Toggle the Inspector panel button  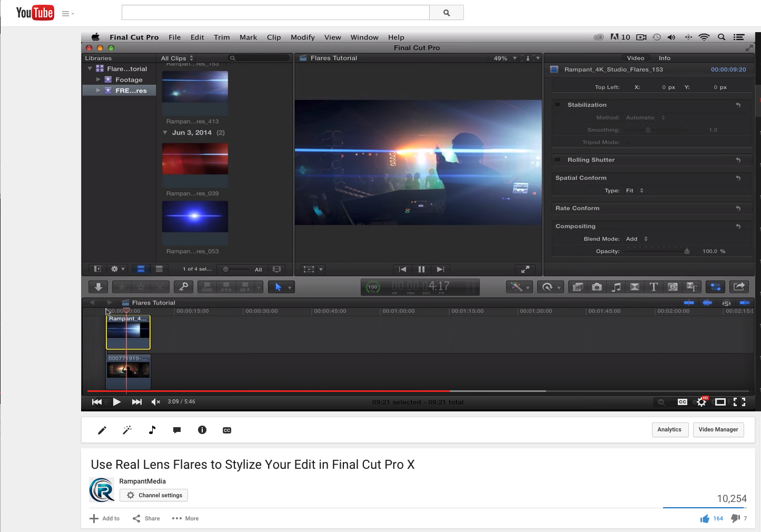click(x=715, y=287)
